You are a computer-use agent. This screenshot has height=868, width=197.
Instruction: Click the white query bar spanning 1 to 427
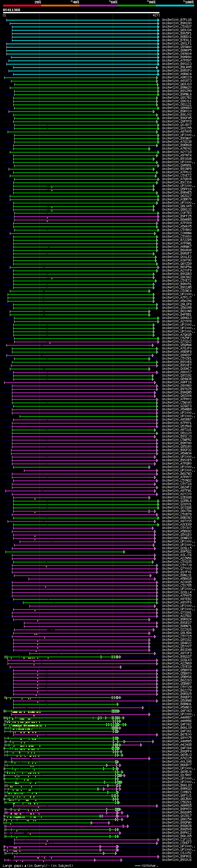81,13
